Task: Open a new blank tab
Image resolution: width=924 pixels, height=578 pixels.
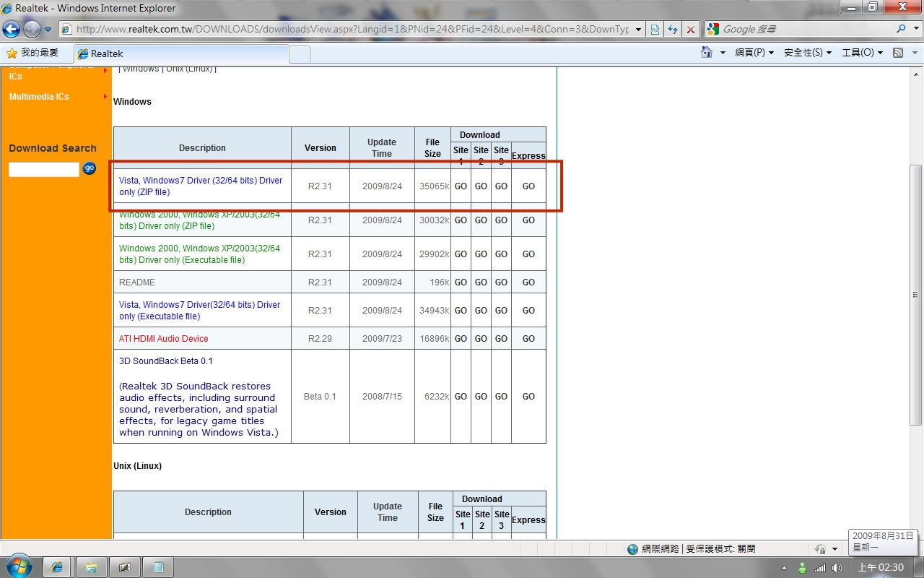Action: (x=300, y=54)
